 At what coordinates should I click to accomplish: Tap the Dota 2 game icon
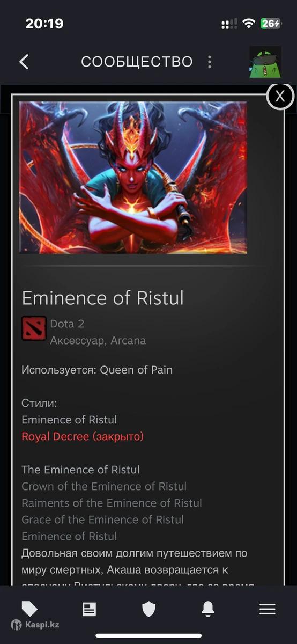[34, 328]
